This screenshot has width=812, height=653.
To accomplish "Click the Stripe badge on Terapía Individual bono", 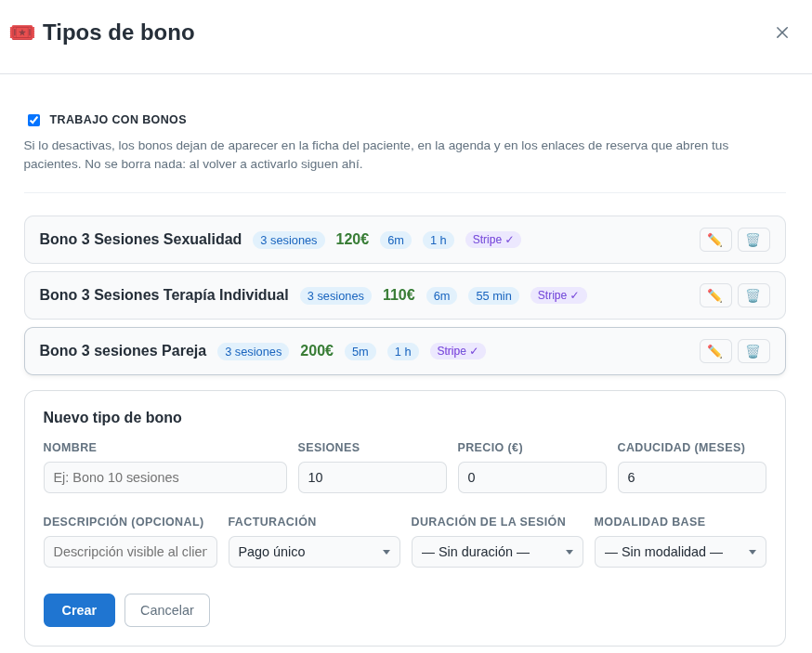I will tap(558, 295).
